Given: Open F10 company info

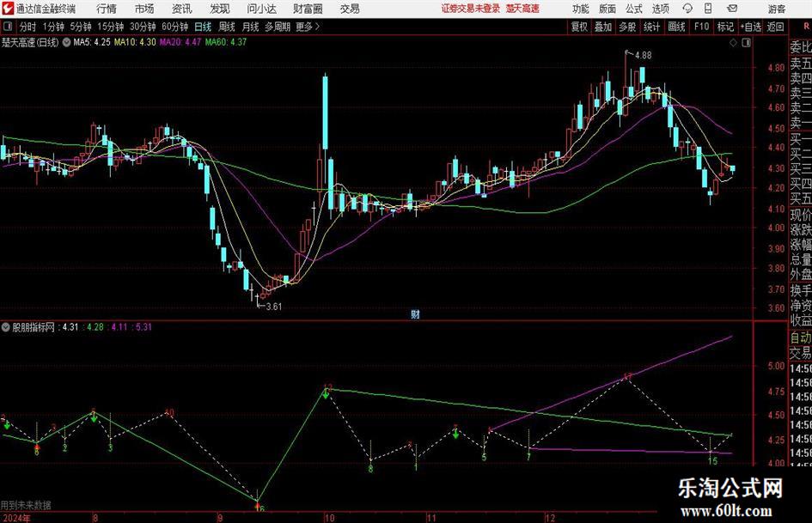Looking at the screenshot, I should tap(701, 27).
